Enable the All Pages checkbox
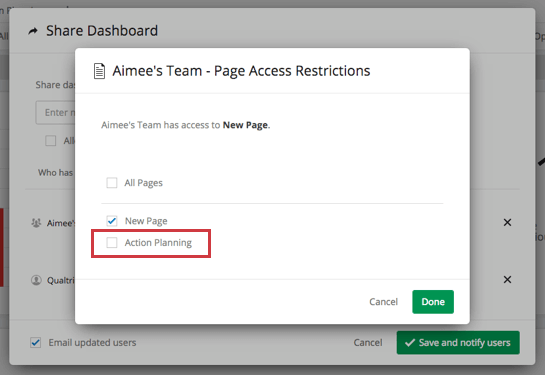 click(112, 182)
